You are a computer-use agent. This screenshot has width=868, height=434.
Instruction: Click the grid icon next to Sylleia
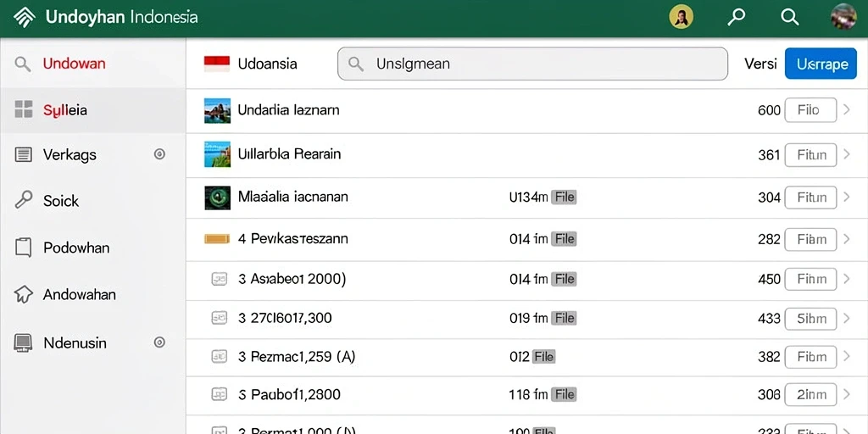(x=23, y=109)
